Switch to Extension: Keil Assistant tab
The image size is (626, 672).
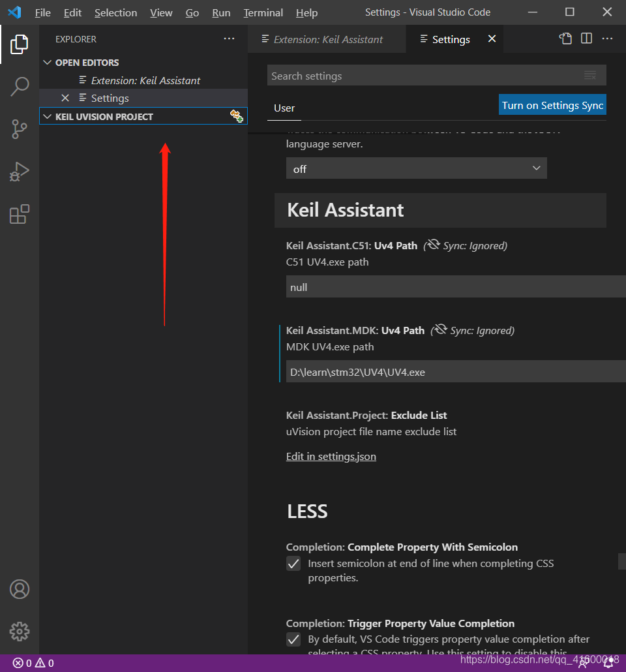tap(327, 39)
